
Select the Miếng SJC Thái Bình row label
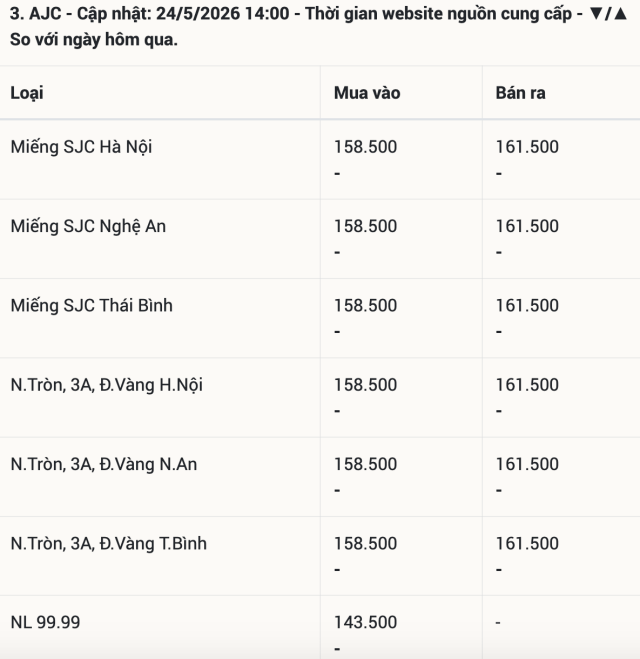pos(92,306)
